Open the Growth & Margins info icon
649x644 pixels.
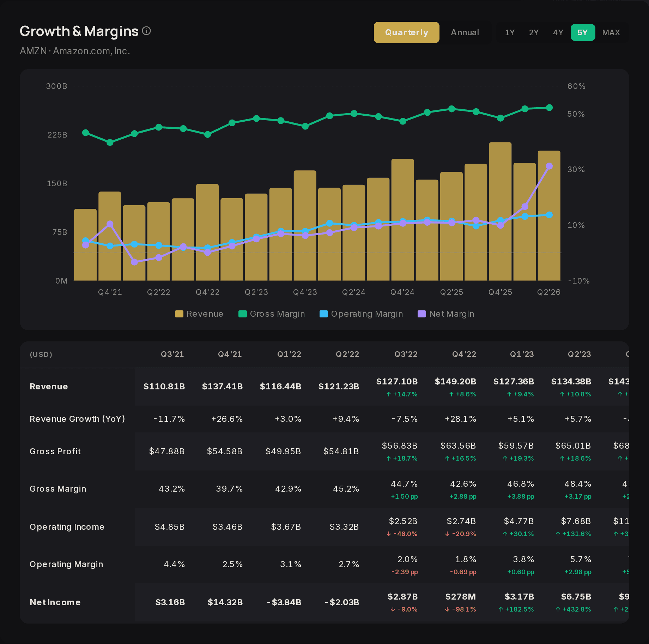tap(146, 31)
